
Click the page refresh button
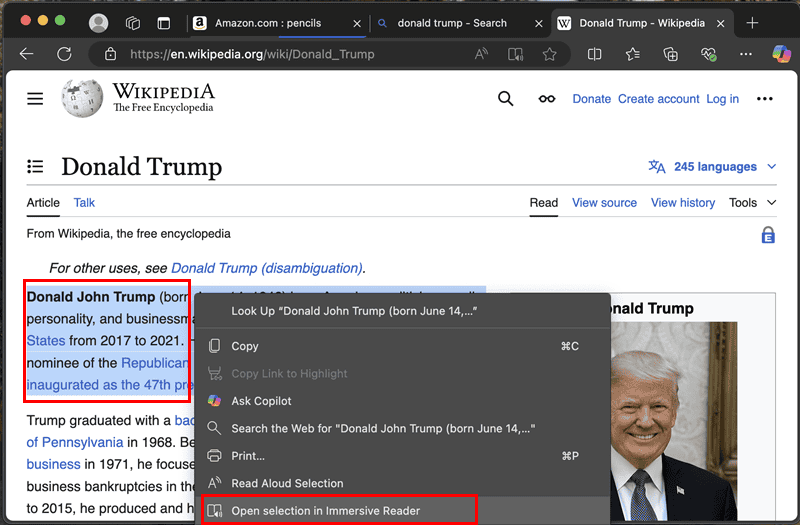click(x=64, y=54)
